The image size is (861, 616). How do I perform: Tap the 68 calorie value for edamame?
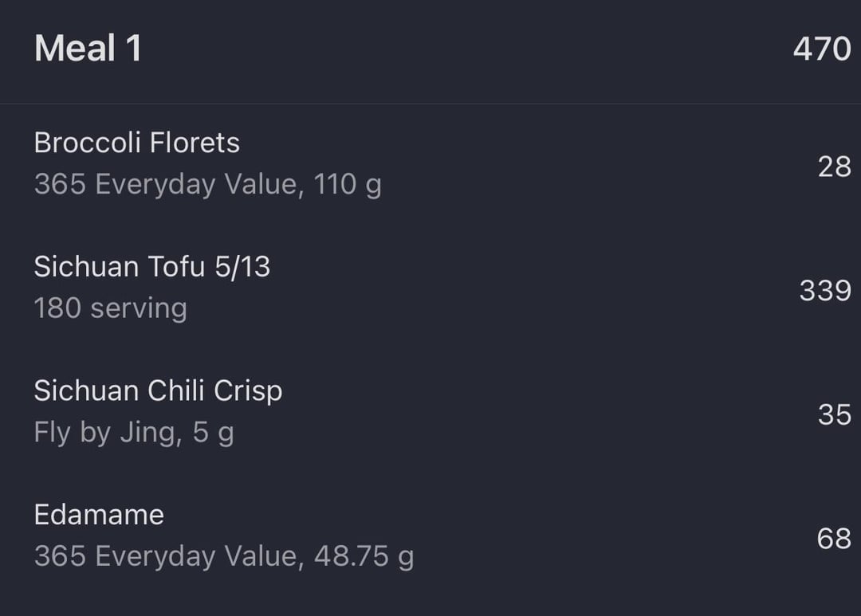pos(834,539)
